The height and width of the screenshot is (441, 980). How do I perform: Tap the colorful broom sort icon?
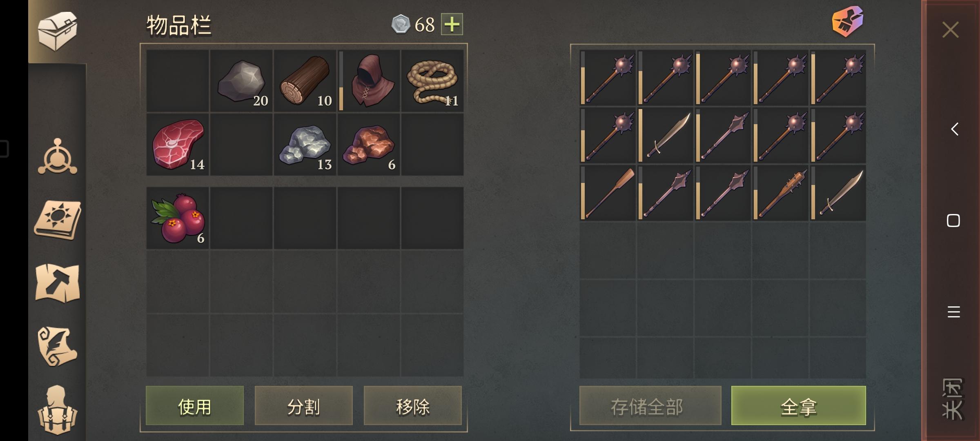click(848, 21)
